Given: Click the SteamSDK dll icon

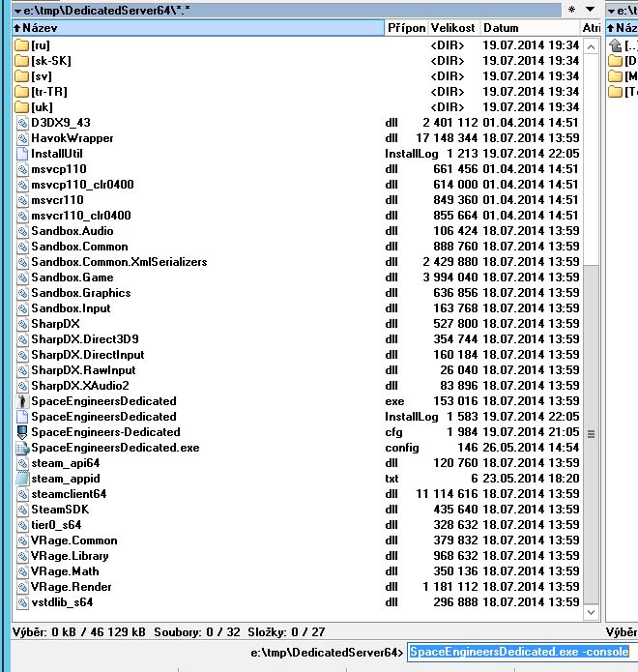Looking at the screenshot, I should pos(22,510).
